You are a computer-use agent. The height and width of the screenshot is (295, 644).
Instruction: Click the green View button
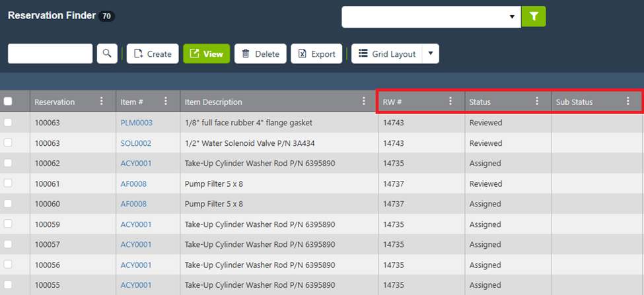click(x=207, y=53)
